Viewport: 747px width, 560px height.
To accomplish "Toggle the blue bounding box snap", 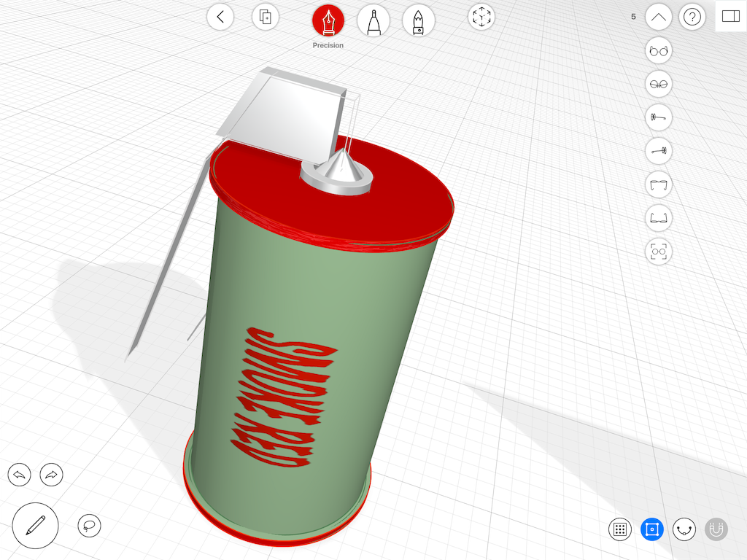I will [652, 529].
